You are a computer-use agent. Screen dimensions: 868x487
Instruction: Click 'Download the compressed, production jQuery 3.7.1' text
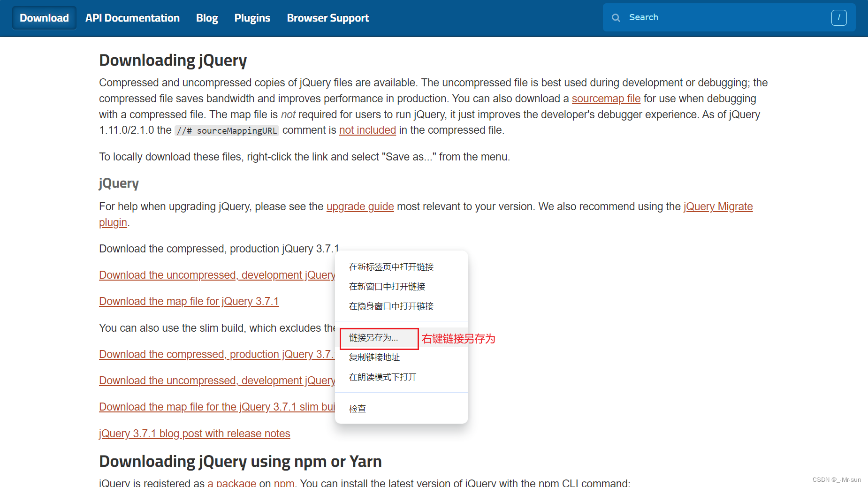point(219,249)
